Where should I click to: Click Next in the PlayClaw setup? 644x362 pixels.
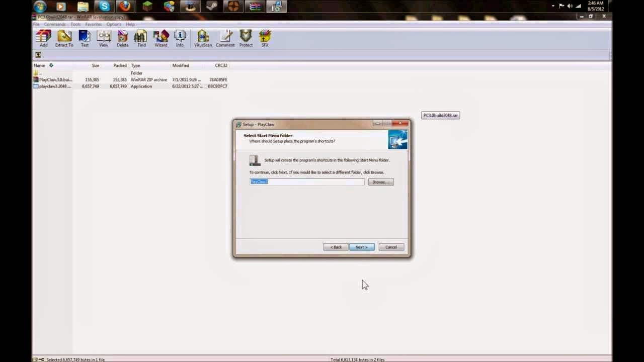(362, 247)
